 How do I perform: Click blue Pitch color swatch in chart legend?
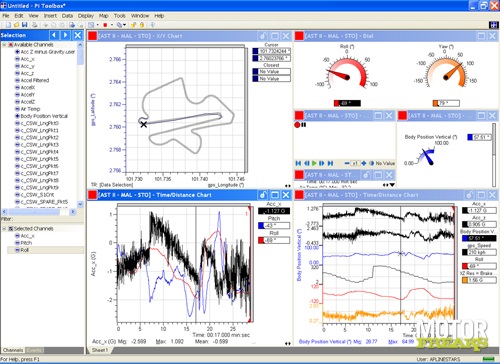click(x=261, y=226)
